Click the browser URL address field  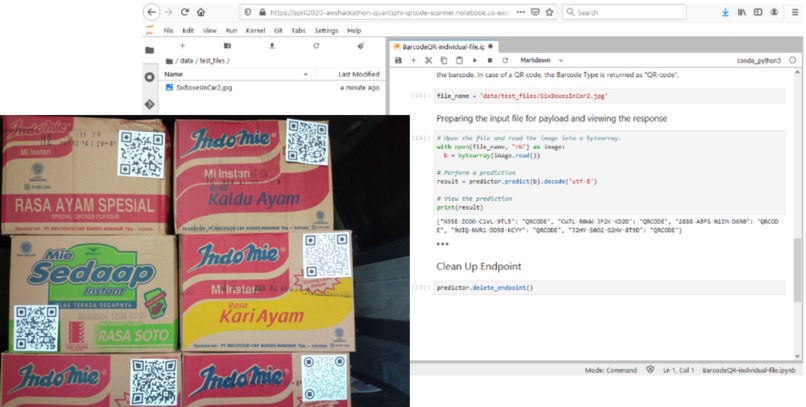390,12
